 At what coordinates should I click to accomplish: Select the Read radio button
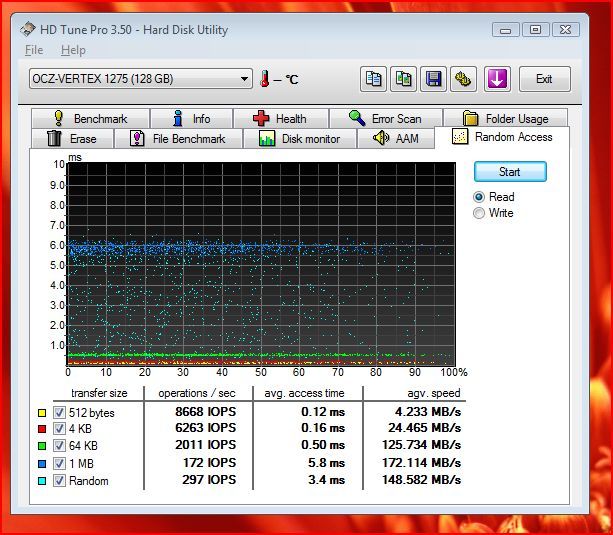(479, 197)
